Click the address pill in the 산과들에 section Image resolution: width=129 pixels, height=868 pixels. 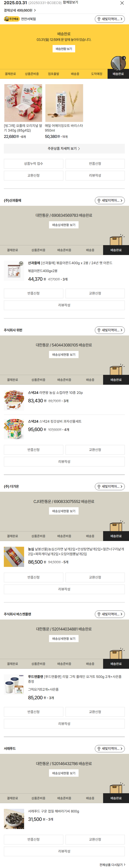[110, 201]
